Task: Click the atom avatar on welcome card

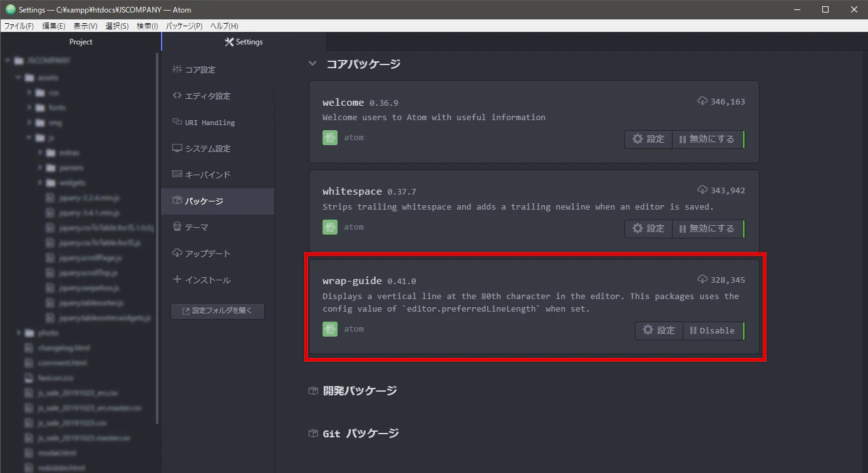Action: 330,138
